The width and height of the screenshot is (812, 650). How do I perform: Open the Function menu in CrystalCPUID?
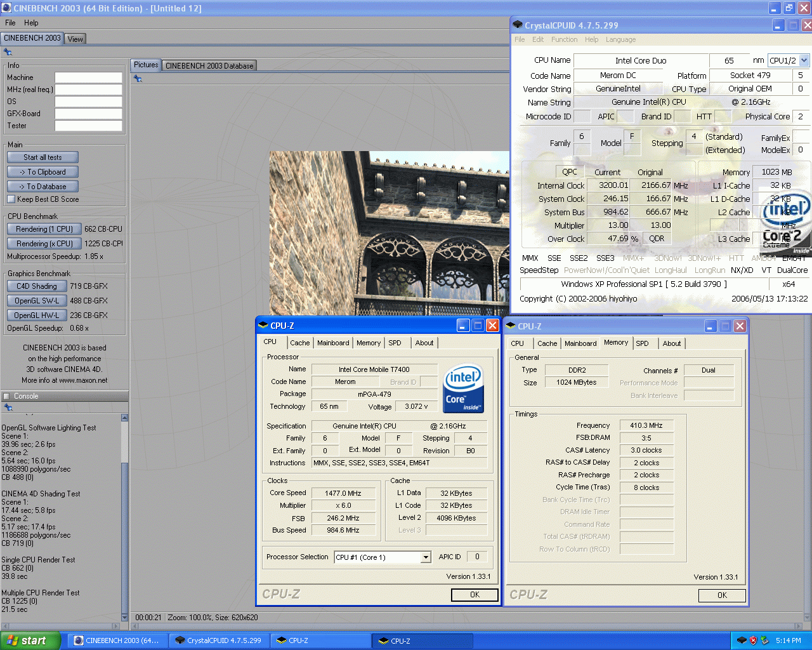pyautogui.click(x=564, y=39)
